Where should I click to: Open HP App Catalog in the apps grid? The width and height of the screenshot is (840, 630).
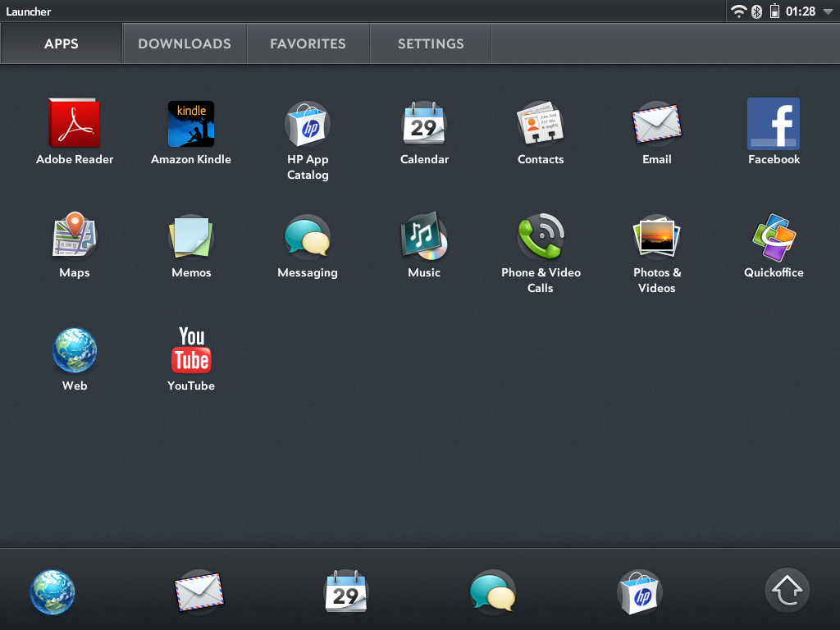click(308, 124)
